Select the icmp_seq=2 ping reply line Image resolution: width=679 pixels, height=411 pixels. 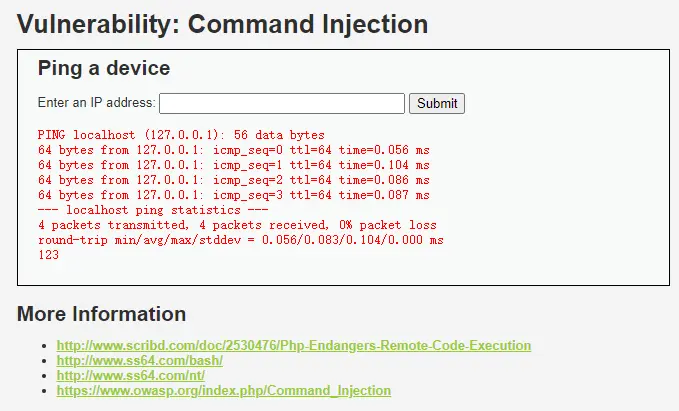tap(233, 180)
